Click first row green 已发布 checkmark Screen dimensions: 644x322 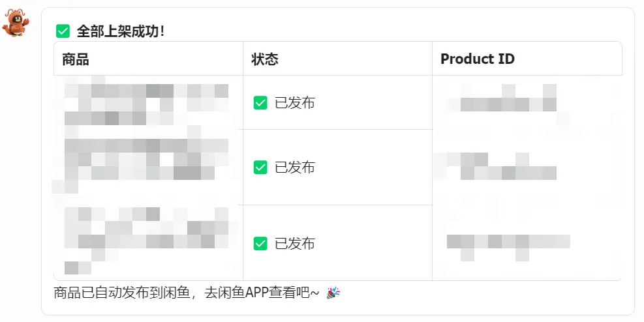coord(260,102)
